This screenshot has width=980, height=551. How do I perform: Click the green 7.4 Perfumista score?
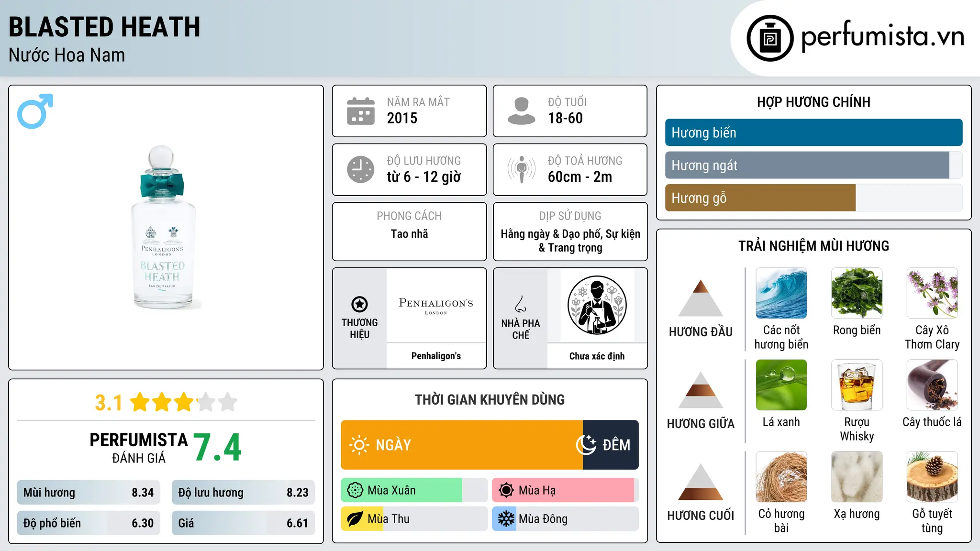coord(217,448)
